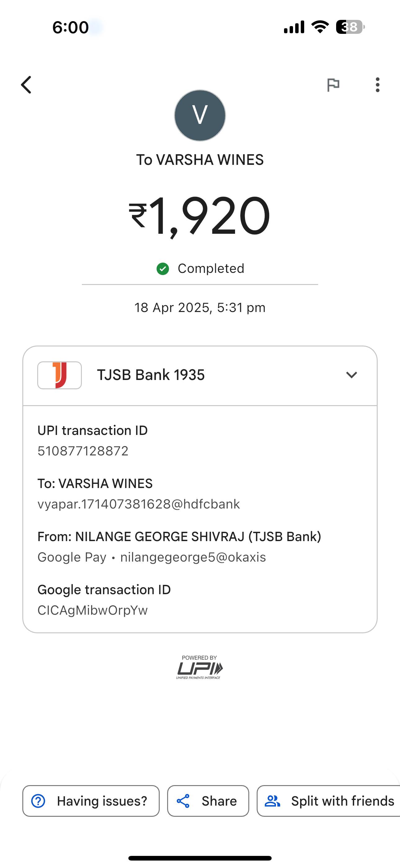This screenshot has width=400, height=868.
Task: Tap the Split with friends button
Action: pos(329,801)
